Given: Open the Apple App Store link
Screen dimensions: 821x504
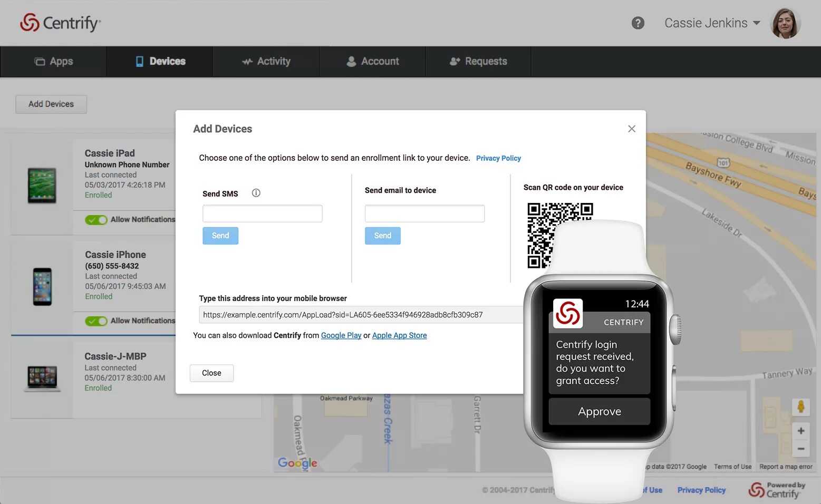Looking at the screenshot, I should (400, 335).
